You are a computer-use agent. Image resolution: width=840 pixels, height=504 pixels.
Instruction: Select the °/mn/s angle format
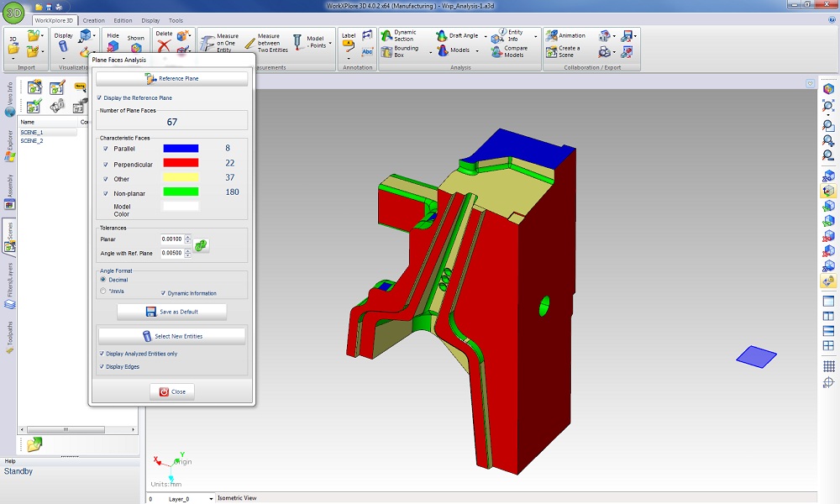(x=103, y=291)
